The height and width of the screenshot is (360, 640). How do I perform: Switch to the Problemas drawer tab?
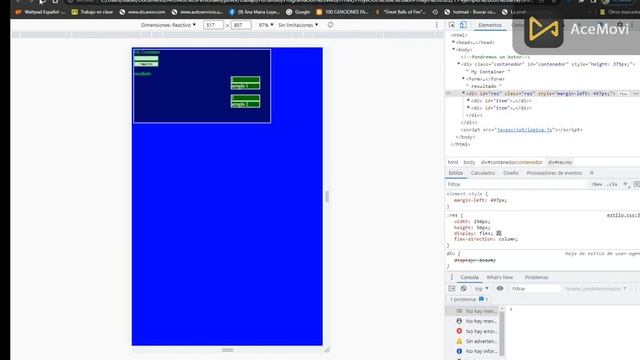(536, 278)
